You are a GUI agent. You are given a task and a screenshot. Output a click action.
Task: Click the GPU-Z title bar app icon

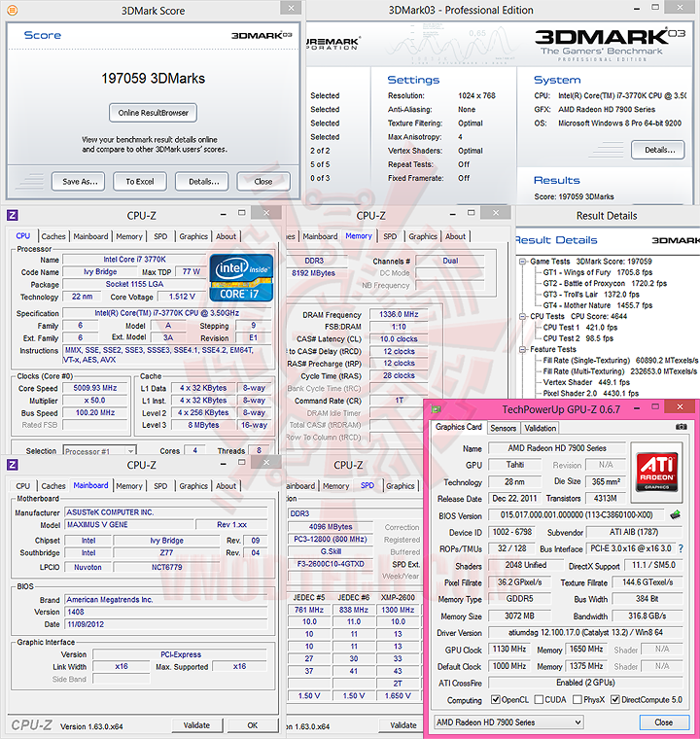(436, 409)
